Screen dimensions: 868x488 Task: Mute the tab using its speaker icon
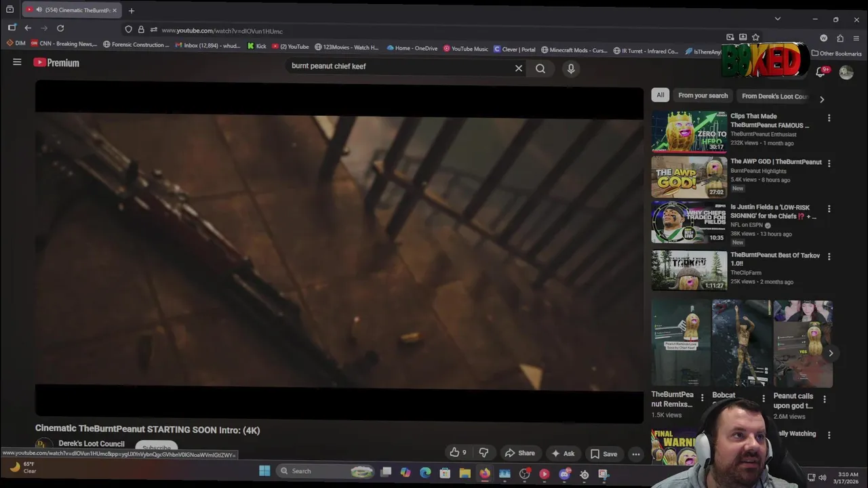[39, 9]
